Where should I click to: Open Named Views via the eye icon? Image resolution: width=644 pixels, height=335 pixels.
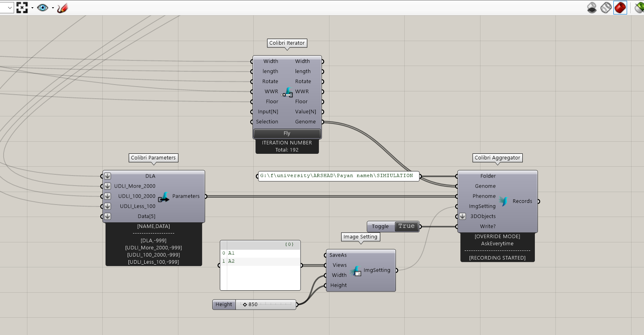pyautogui.click(x=42, y=7)
